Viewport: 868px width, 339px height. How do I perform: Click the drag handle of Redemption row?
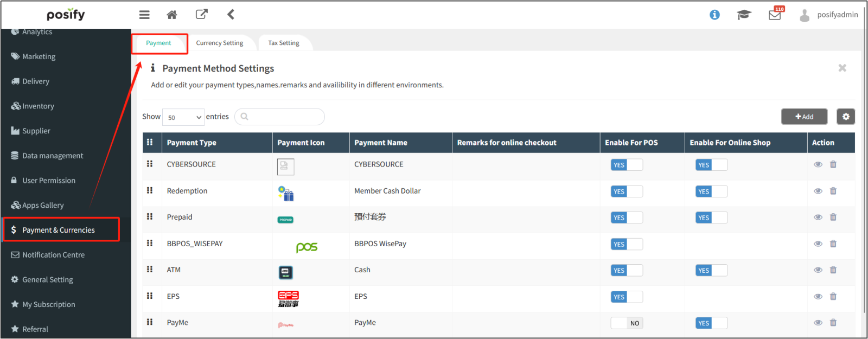[150, 190]
